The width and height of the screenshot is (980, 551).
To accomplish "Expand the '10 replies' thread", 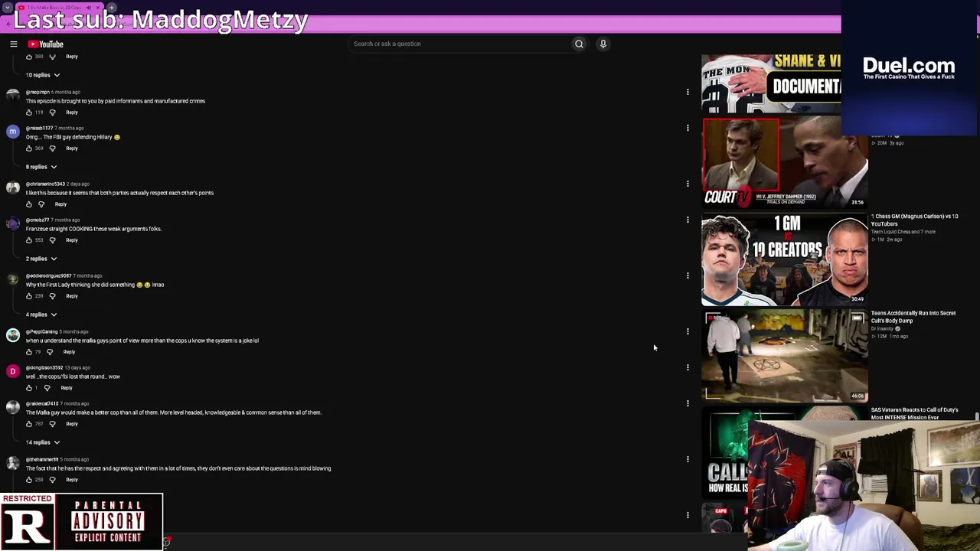I will [x=43, y=75].
